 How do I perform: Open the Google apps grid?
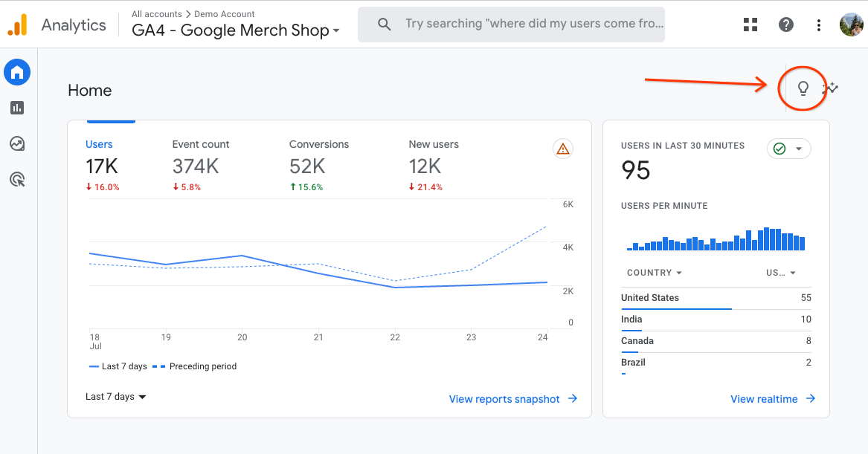click(750, 25)
